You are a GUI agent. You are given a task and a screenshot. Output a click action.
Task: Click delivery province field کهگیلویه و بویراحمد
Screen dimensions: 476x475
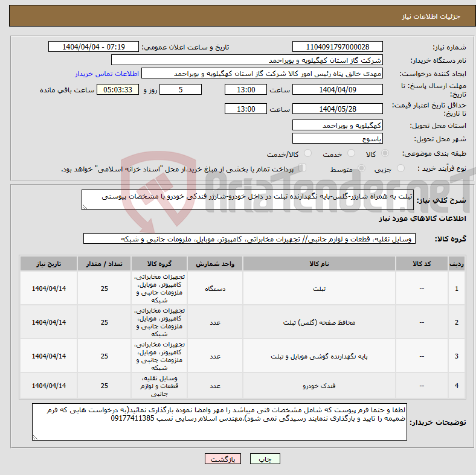tap(337, 125)
